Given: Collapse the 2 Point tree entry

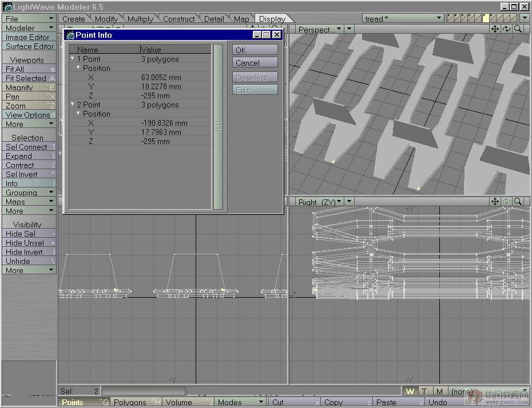Looking at the screenshot, I should coord(72,104).
